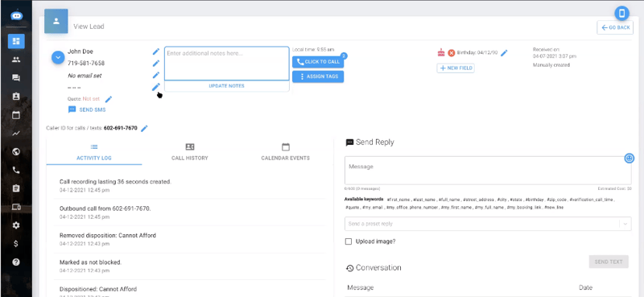Edit the address pencil icon next to dashes

pyautogui.click(x=155, y=87)
